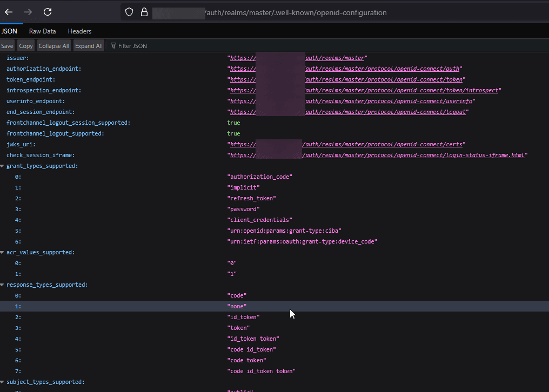Click the "code token" value
The image size is (549, 392).
(x=246, y=361)
